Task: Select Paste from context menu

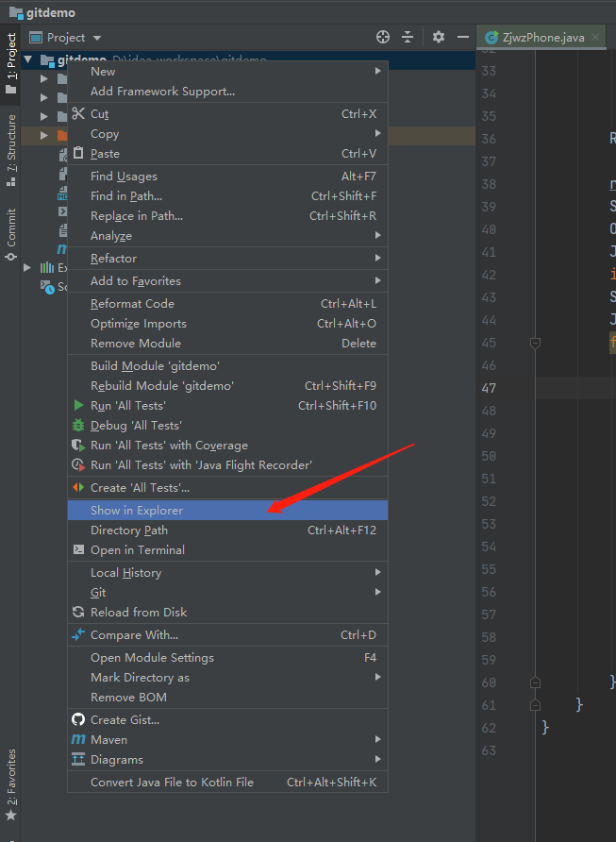Action: pyautogui.click(x=227, y=154)
